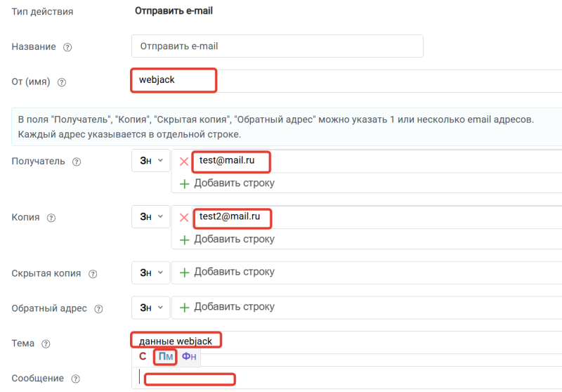The image size is (562, 392).
Task: Delete copy address test2@mail.ru row
Action: (184, 218)
